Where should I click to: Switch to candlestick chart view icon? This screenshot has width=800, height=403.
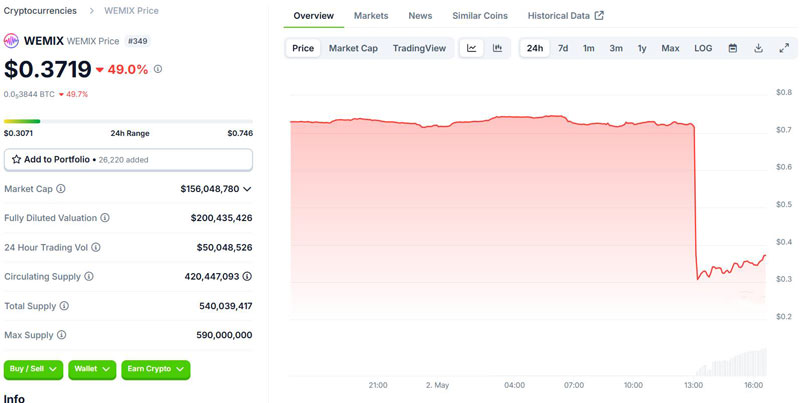[497, 48]
